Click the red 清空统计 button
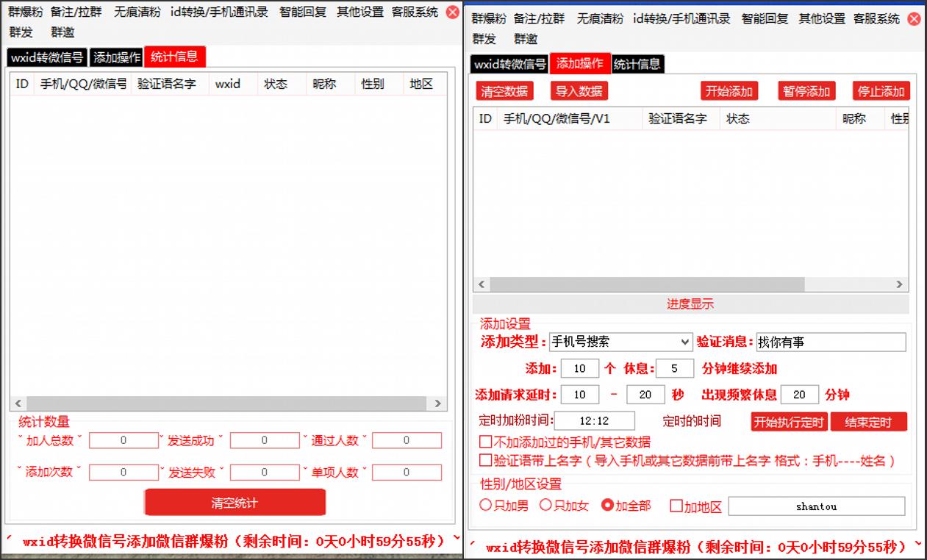Image resolution: width=927 pixels, height=560 pixels. 235,503
